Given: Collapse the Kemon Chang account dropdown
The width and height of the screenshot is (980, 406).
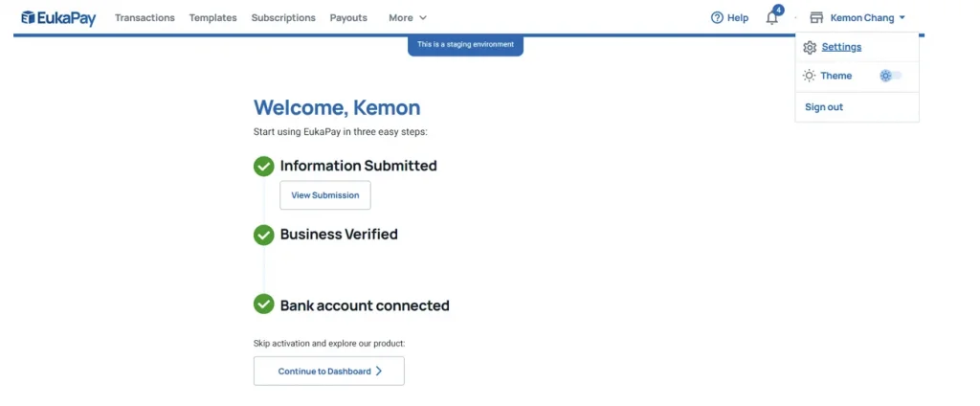Looking at the screenshot, I should point(902,18).
